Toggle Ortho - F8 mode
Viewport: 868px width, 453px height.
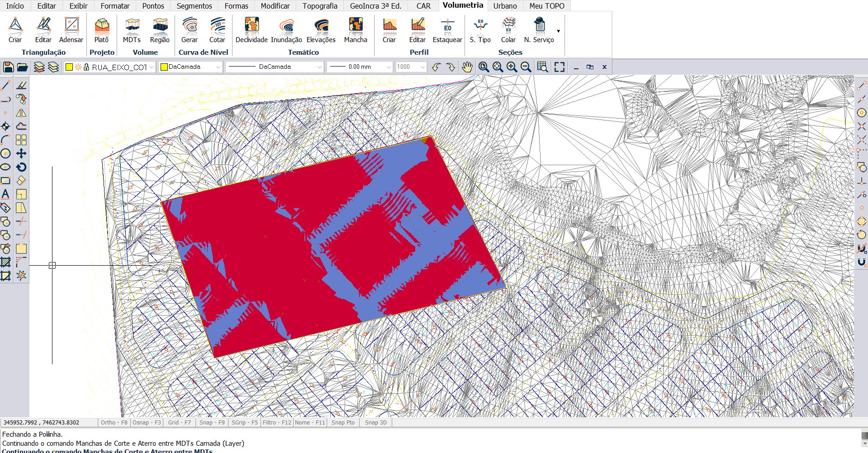(x=114, y=422)
